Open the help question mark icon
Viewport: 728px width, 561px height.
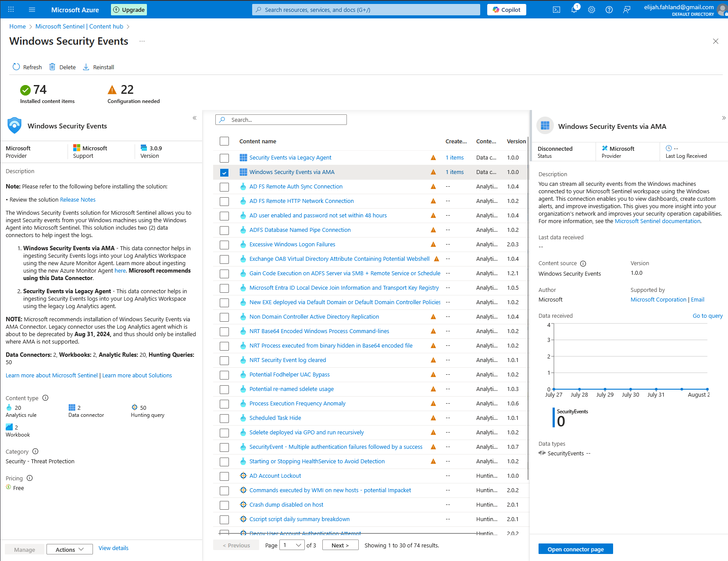609,10
